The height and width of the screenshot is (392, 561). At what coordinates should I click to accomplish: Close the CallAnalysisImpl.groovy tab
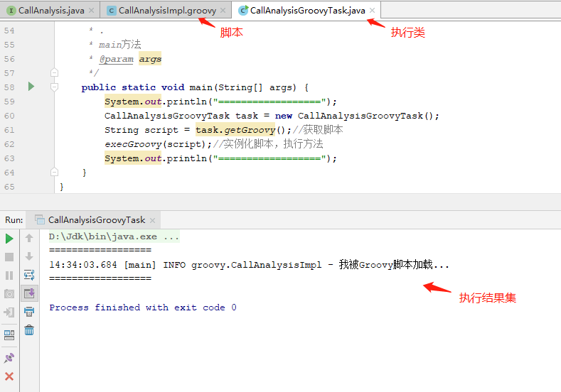click(223, 11)
